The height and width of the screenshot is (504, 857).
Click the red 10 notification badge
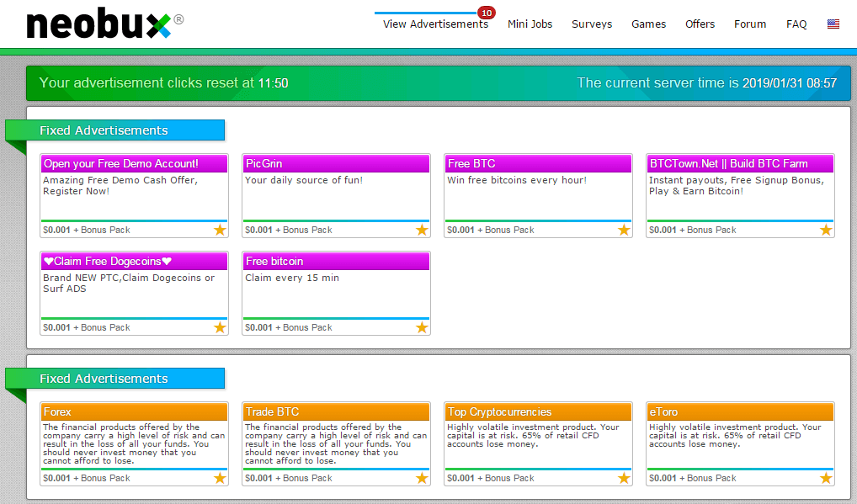486,13
